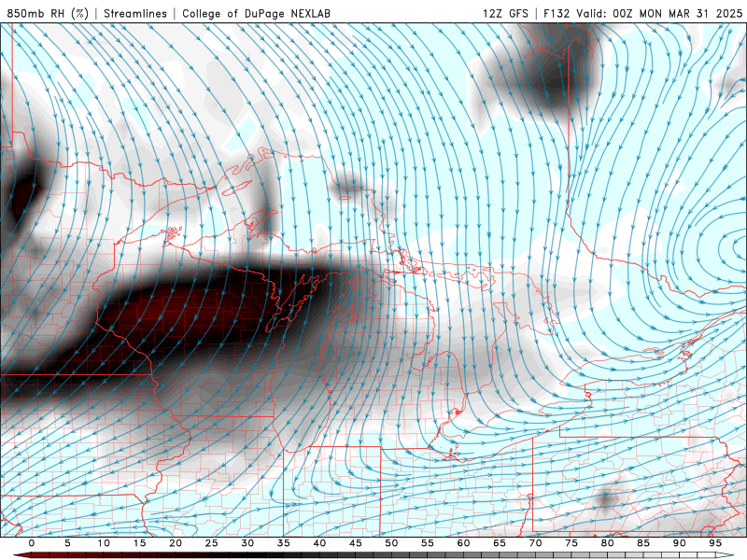Click the 'Streamlines' label in header
The width and height of the screenshot is (747, 560).
pos(135,13)
